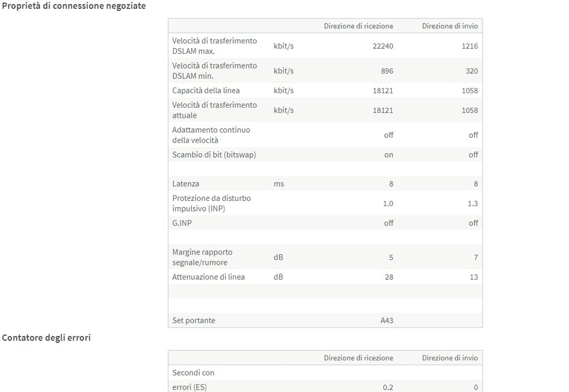
Task: Click the carrier set value A43
Action: point(387,320)
